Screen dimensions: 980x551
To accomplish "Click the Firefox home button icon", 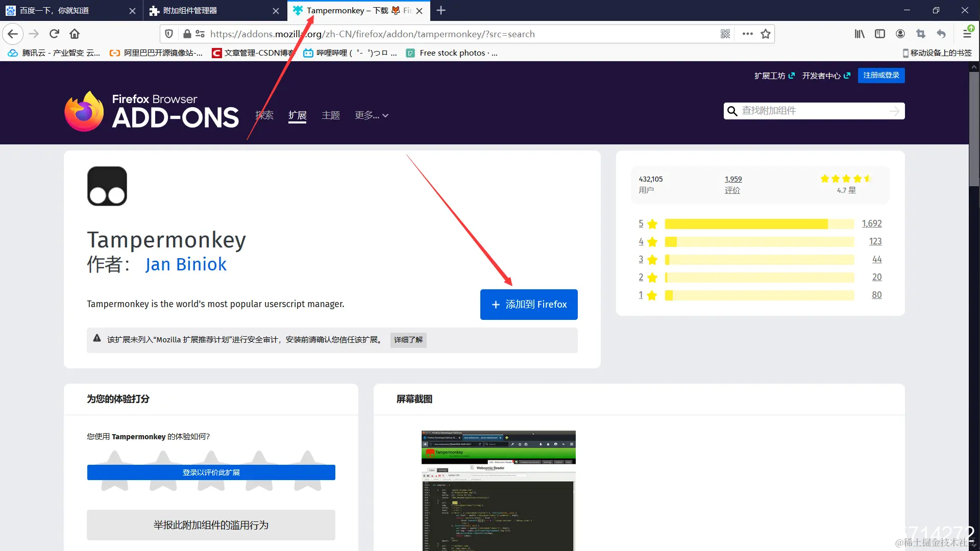I will (75, 34).
